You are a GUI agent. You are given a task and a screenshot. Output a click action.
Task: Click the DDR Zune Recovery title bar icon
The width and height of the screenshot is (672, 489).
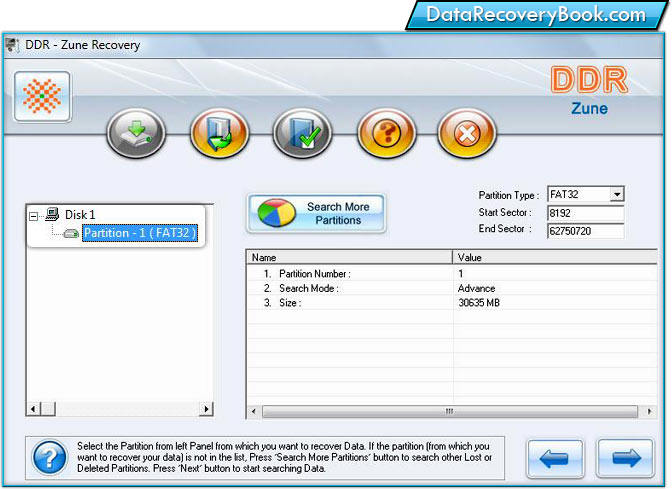pyautogui.click(x=12, y=45)
